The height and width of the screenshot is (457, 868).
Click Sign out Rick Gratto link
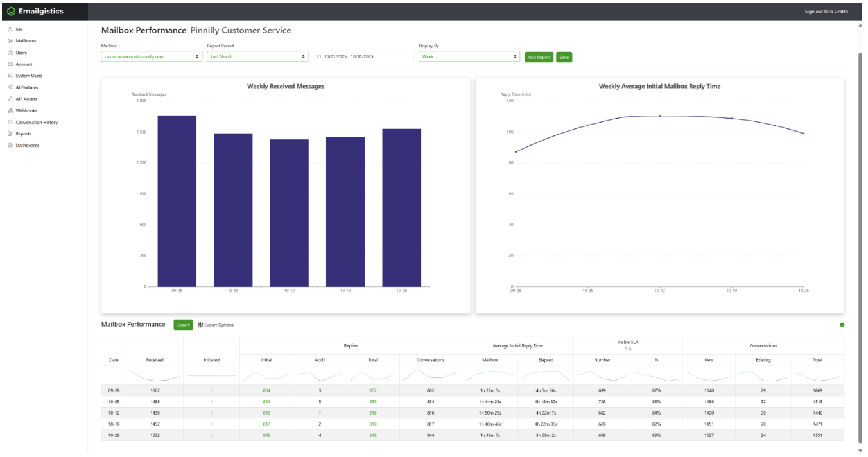[x=826, y=12]
